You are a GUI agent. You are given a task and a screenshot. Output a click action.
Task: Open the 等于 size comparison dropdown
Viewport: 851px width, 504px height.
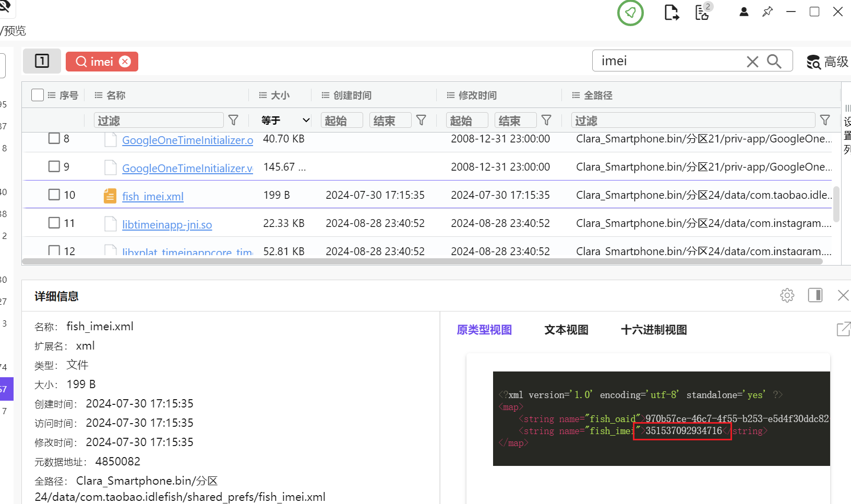(x=285, y=121)
